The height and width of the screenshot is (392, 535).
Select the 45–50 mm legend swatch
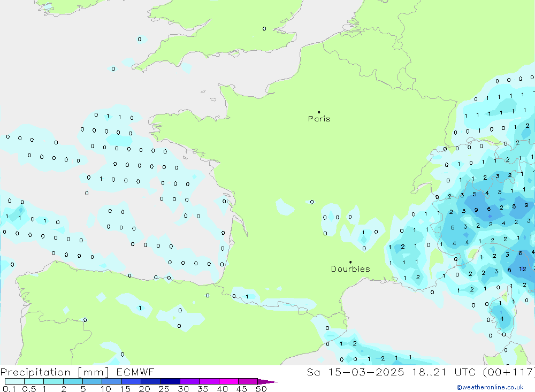pos(248,381)
